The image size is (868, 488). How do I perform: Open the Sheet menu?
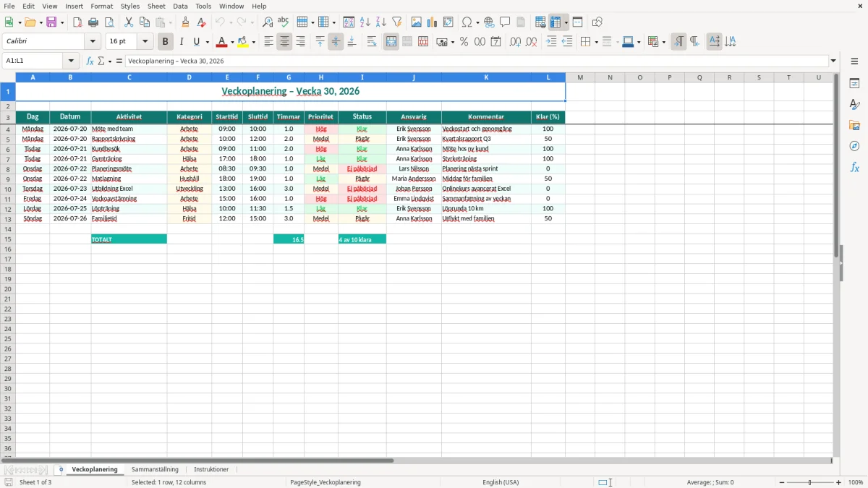tap(156, 6)
